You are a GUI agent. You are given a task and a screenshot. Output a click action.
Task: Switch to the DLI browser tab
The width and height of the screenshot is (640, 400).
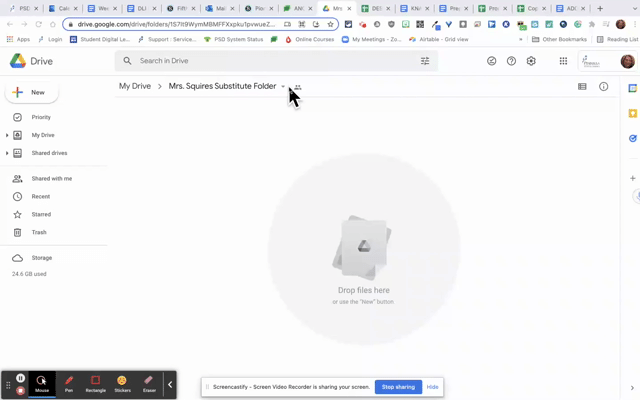point(142,8)
